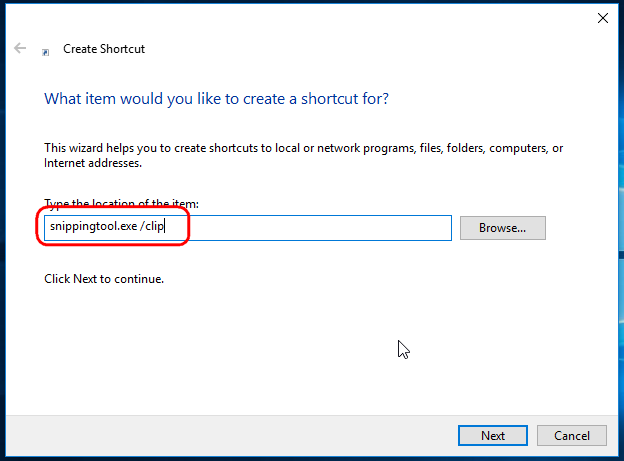
Task: Proceed with the Next button
Action: point(493,435)
